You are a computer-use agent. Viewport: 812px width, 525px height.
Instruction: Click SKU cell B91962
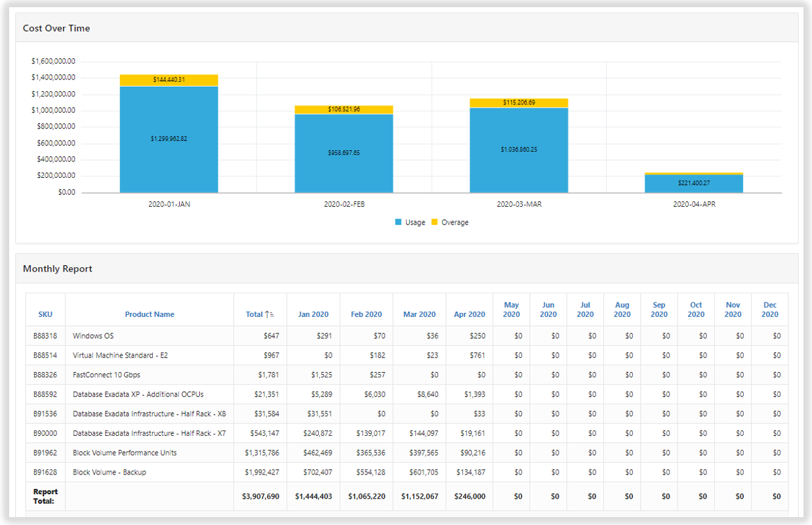click(x=45, y=453)
